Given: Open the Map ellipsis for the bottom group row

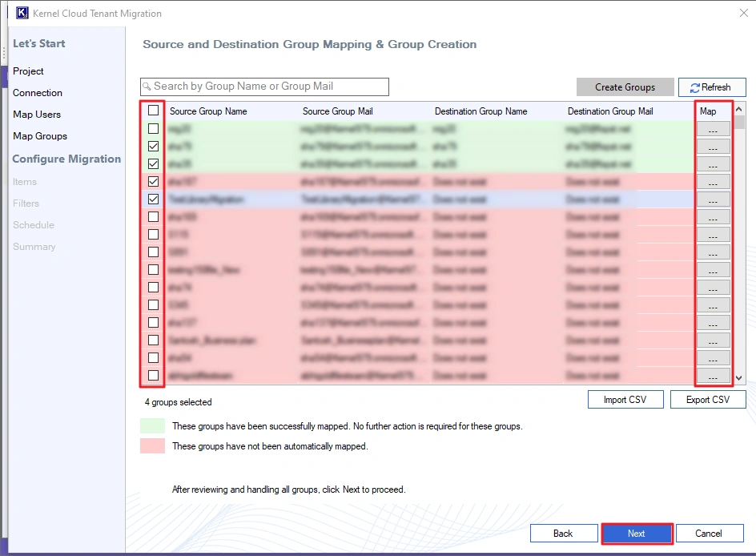Looking at the screenshot, I should 713,376.
